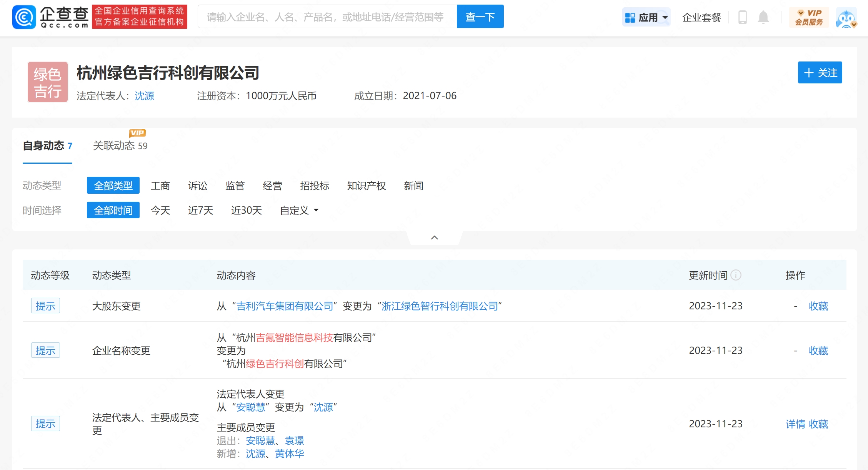Switch to the 关联动态 tab

pyautogui.click(x=120, y=146)
